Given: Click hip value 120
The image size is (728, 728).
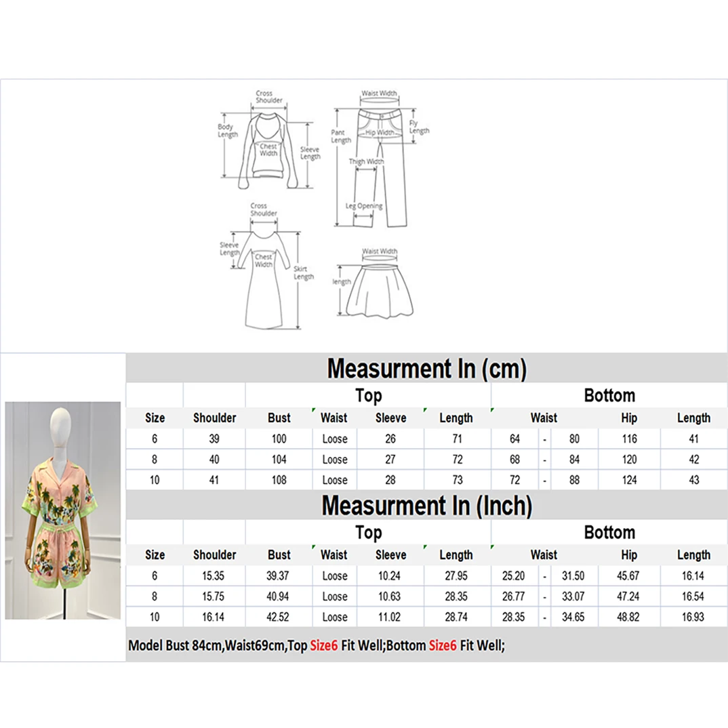Looking at the screenshot, I should point(630,460).
